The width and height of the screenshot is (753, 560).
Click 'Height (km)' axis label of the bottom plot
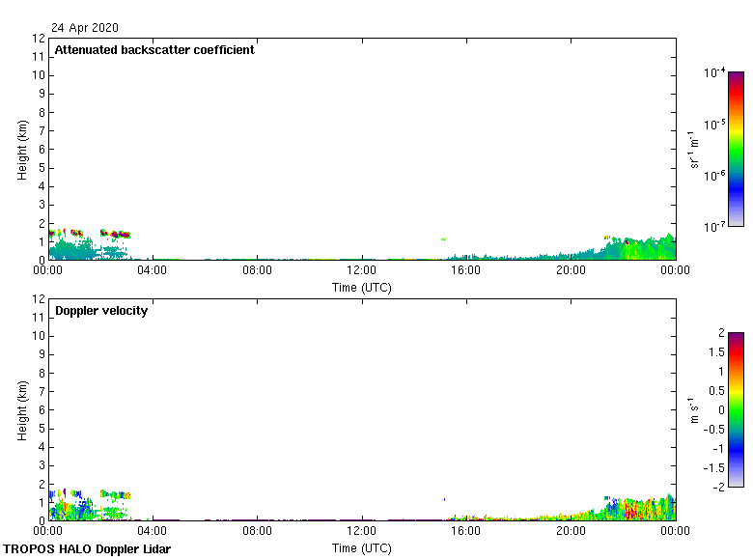[x=22, y=410]
